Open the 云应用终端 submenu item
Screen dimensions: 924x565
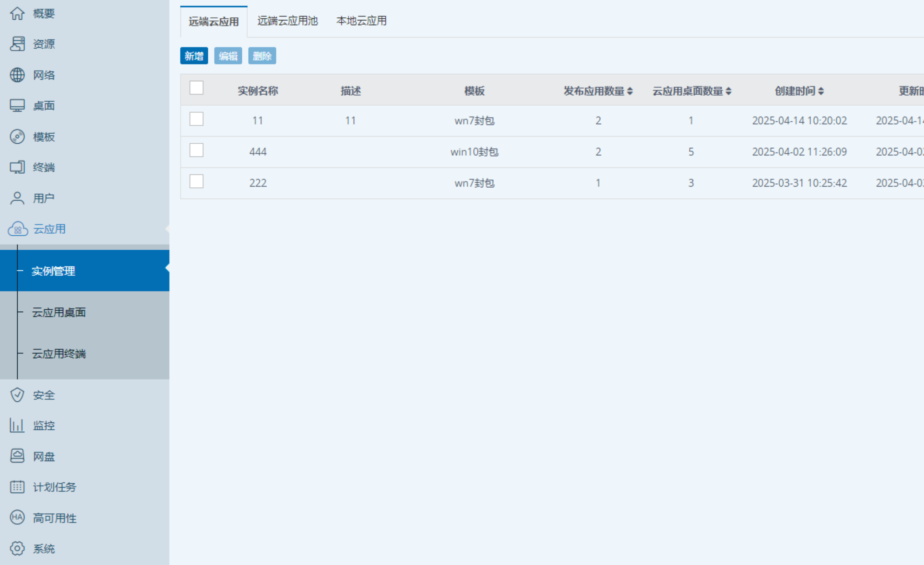tap(59, 354)
